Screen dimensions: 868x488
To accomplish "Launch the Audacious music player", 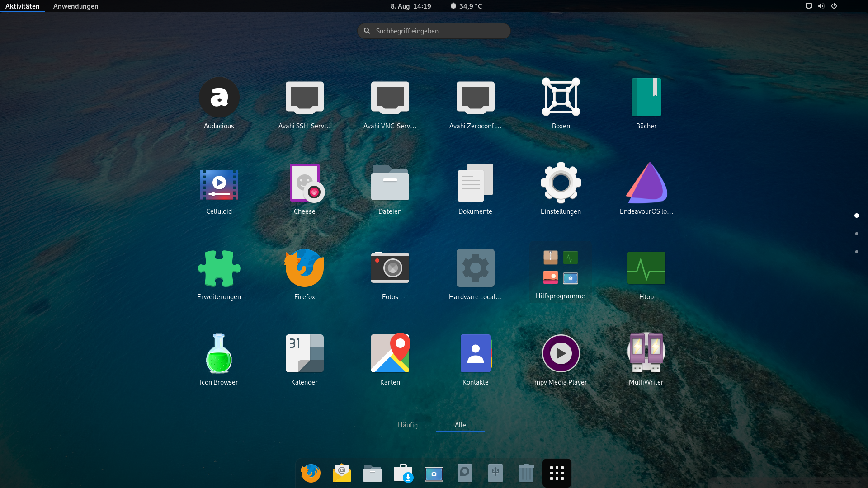I will pyautogui.click(x=219, y=98).
